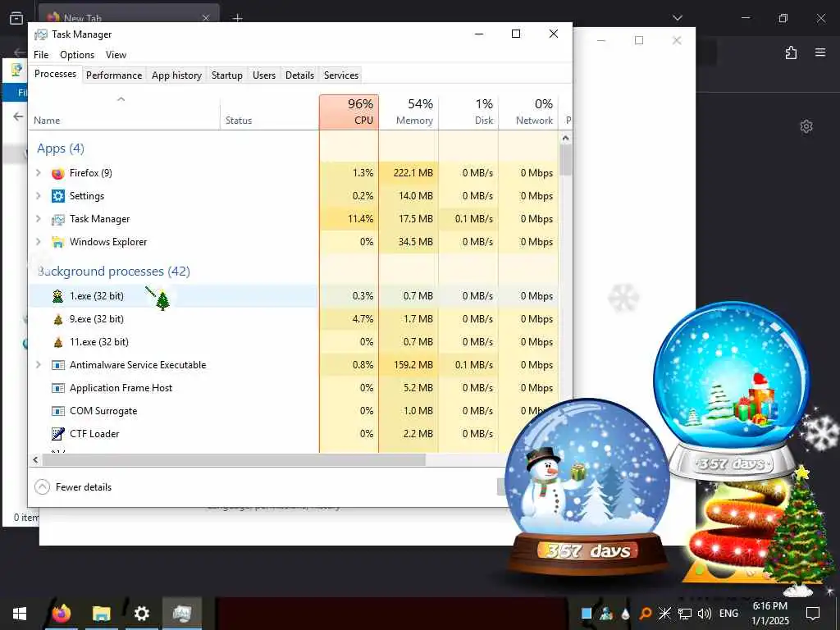Open the Options menu
Screen dimensions: 840x630
pyautogui.click(x=77, y=55)
